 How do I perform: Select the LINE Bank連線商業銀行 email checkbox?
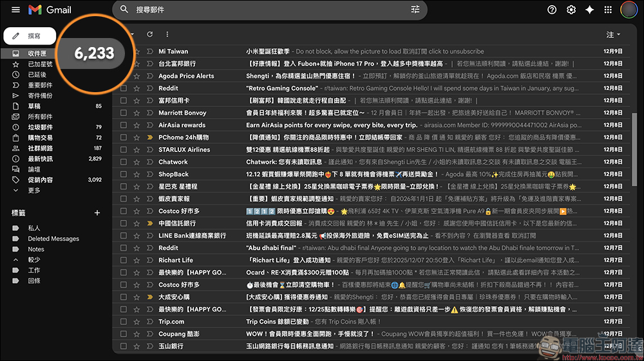tap(123, 236)
